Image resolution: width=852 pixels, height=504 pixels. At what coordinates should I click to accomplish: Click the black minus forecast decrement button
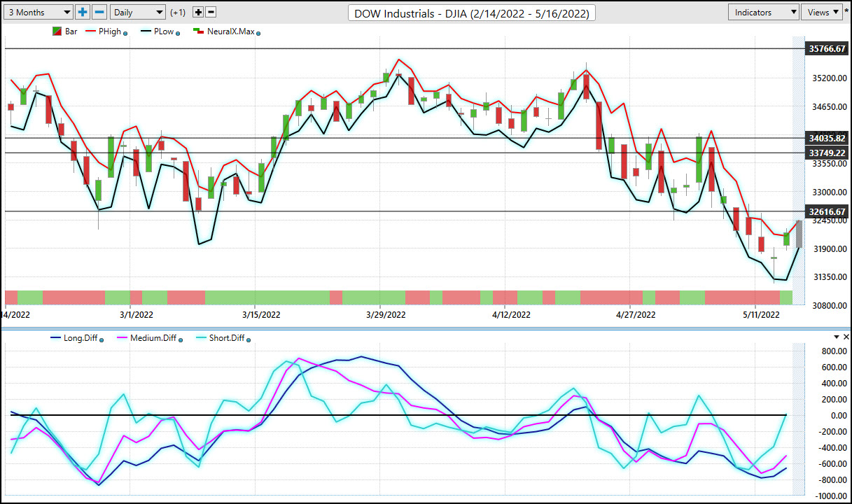[x=211, y=12]
